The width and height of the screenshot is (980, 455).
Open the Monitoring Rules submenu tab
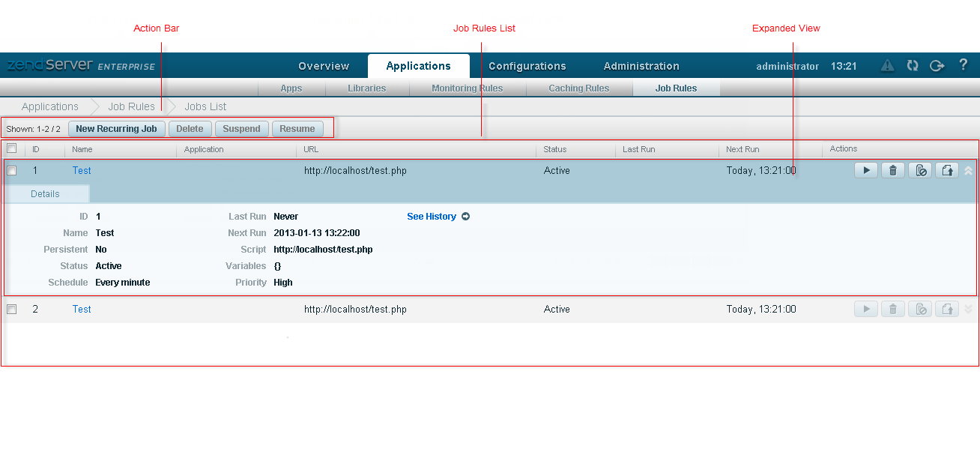point(467,88)
